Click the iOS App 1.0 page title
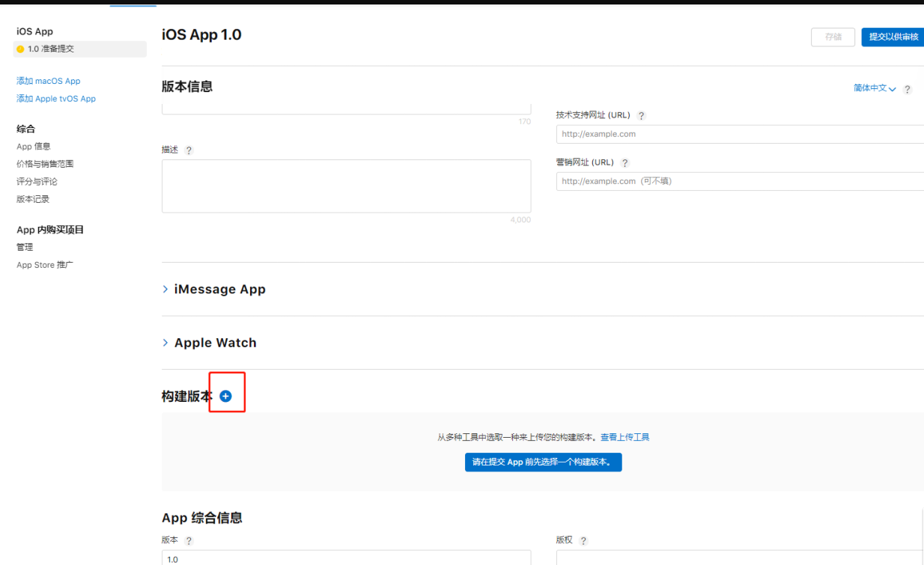 [201, 34]
